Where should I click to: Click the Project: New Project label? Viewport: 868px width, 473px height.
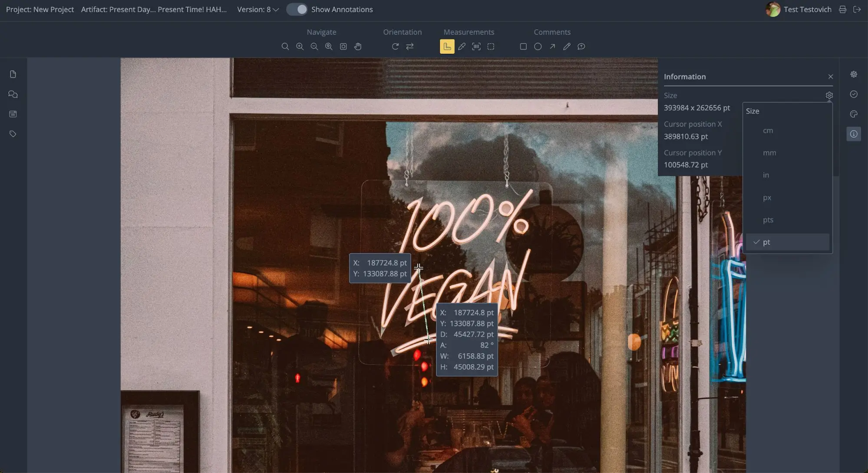tap(40, 10)
